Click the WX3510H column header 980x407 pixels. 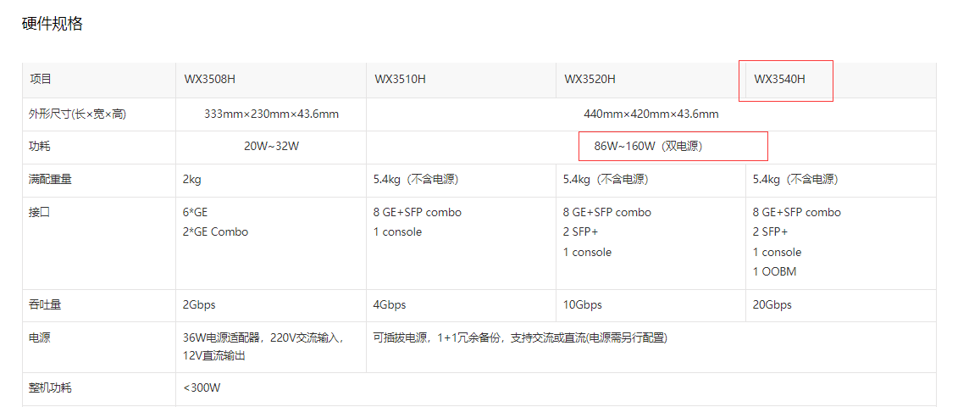(400, 80)
